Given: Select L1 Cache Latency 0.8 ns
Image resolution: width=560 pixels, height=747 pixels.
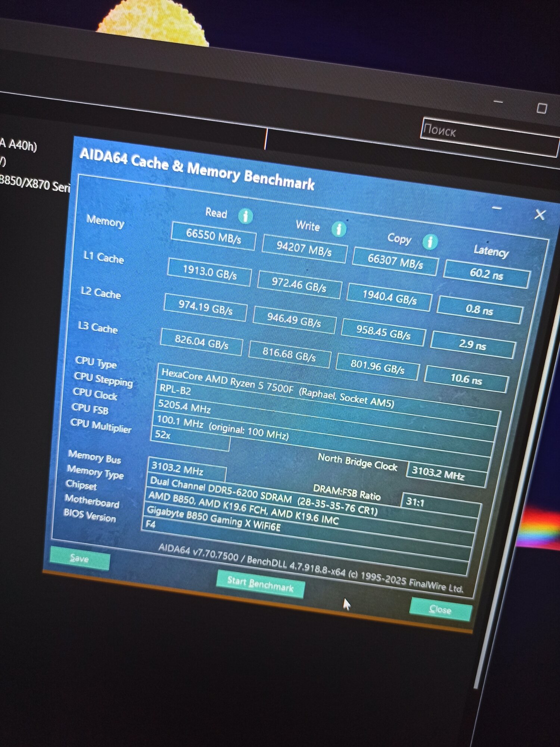Looking at the screenshot, I should click(480, 310).
